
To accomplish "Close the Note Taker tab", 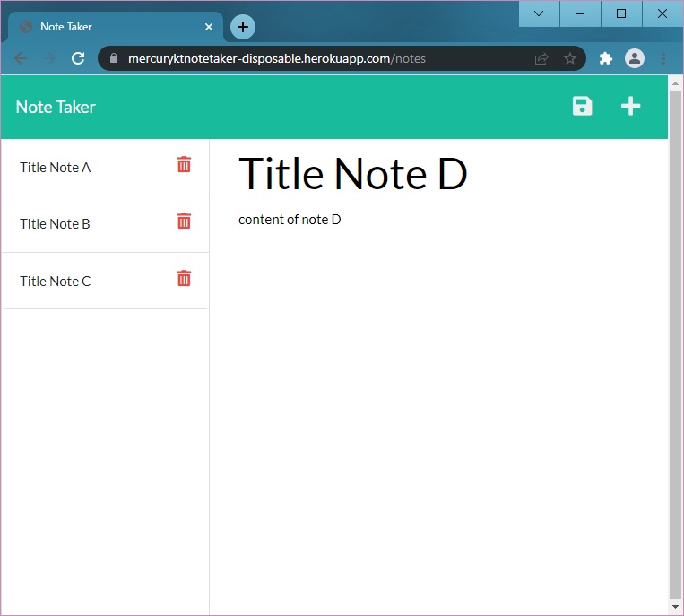I will click(x=209, y=27).
